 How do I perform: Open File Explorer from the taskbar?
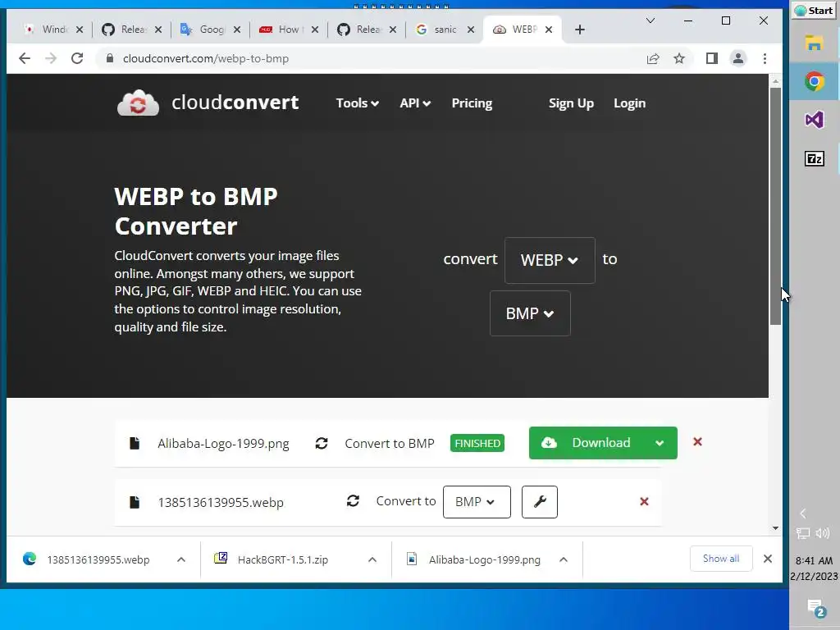pyautogui.click(x=815, y=43)
